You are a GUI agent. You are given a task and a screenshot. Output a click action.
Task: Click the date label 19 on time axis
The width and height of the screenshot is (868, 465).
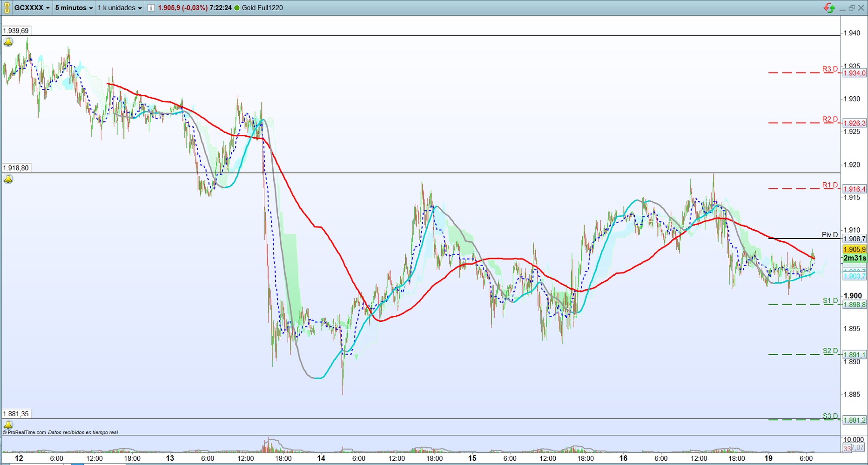768,458
